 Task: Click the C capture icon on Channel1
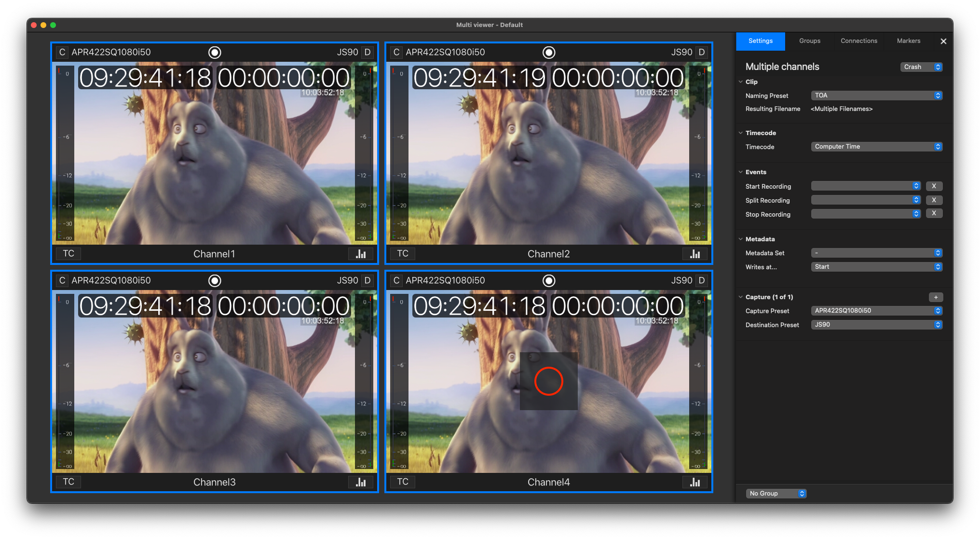(x=62, y=52)
